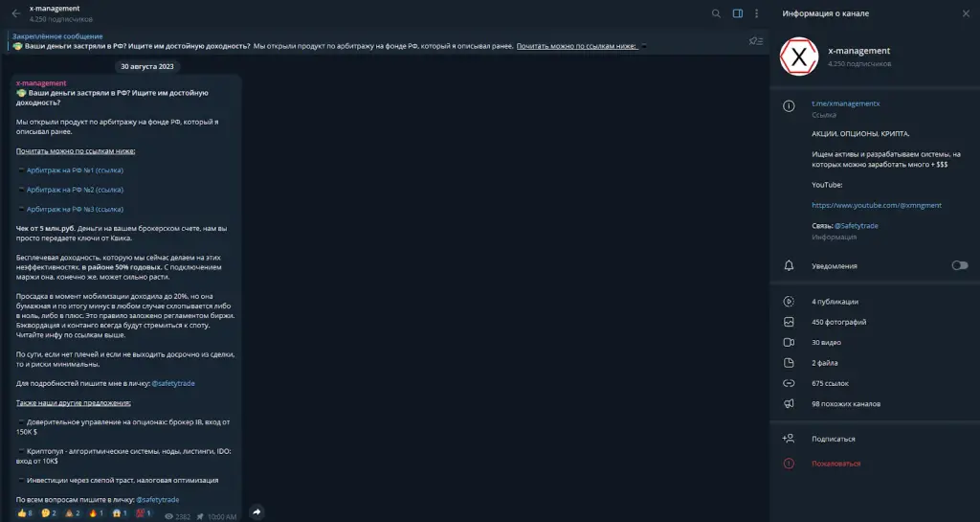Click the x-management name in info panel
The width and height of the screenshot is (980, 522).
pyautogui.click(x=858, y=51)
